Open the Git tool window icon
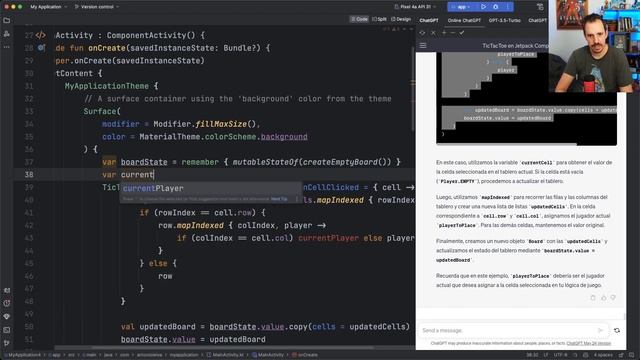The image size is (640, 360). point(7,343)
